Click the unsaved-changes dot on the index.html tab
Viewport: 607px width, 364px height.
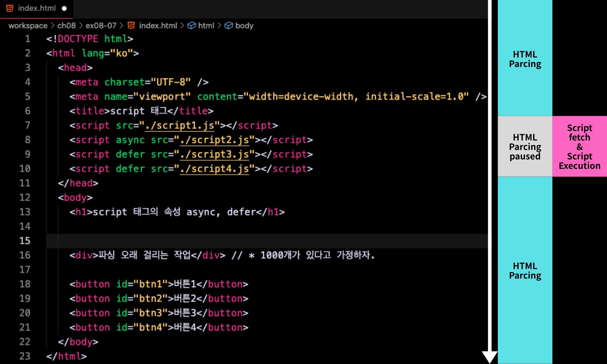[64, 8]
